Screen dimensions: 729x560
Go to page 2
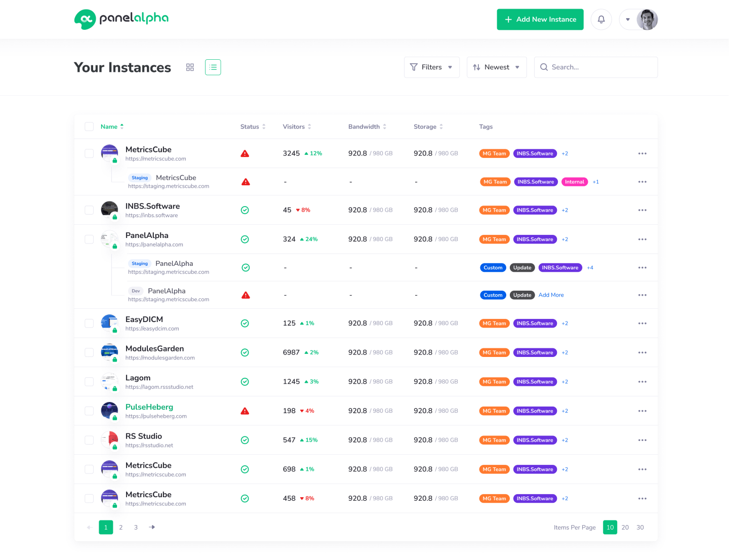[120, 528]
